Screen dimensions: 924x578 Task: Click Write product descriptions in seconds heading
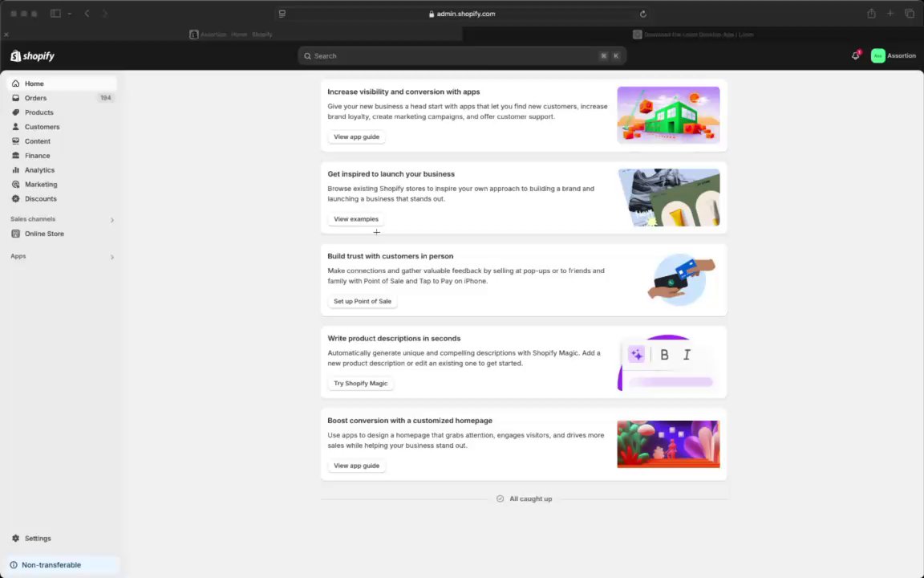[394, 339]
